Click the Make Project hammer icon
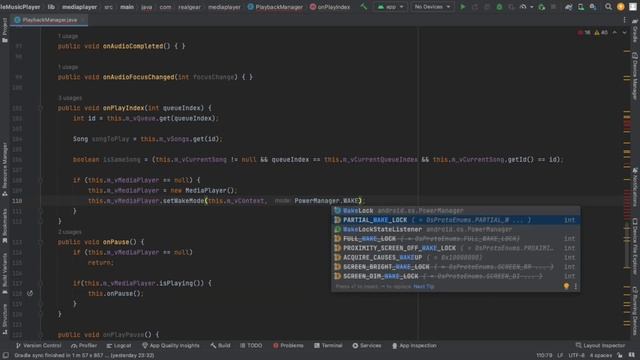Image resolution: width=640 pixels, height=360 pixels. tap(363, 7)
